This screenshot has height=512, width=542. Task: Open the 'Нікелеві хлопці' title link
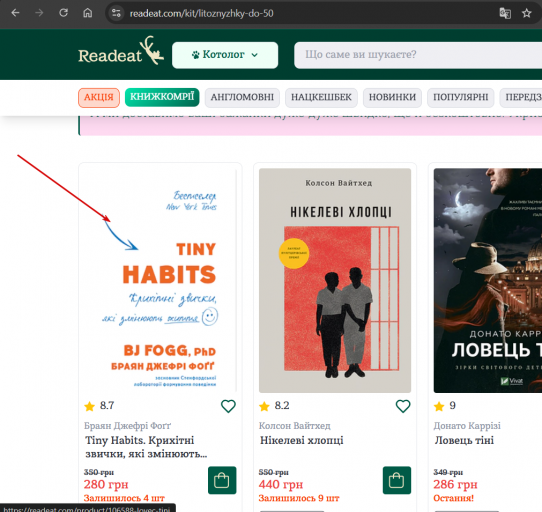coord(301,440)
